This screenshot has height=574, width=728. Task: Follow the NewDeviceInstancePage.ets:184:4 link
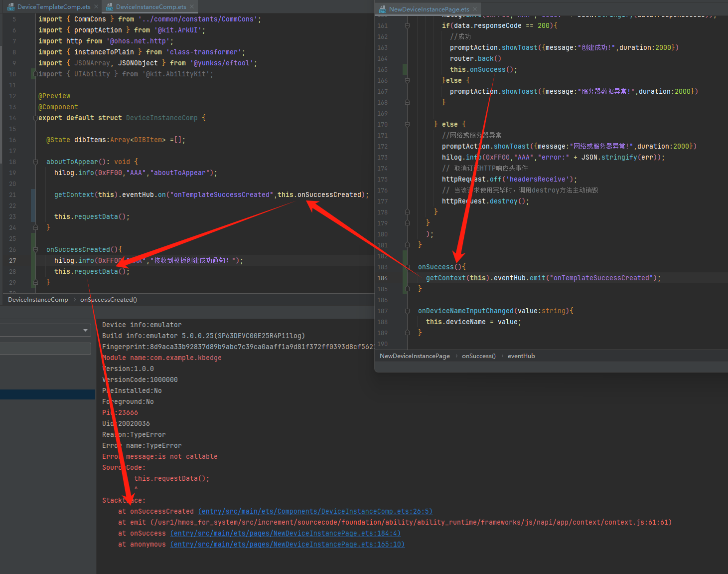click(285, 534)
